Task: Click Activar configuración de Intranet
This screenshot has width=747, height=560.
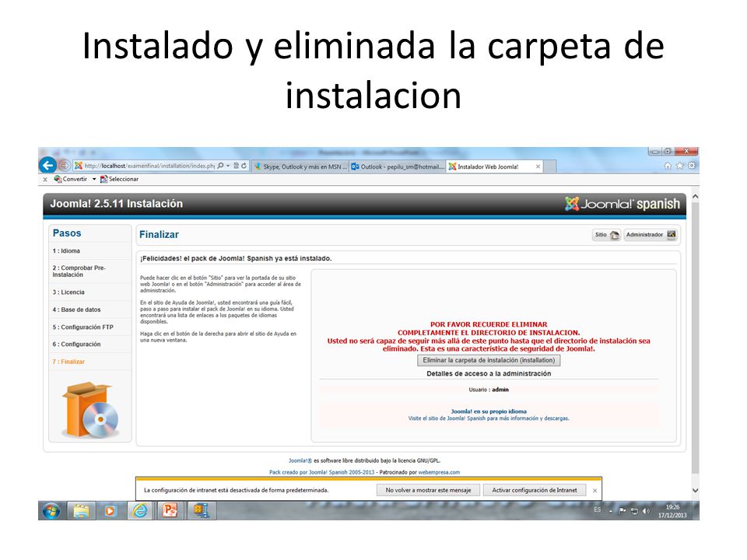Action: (x=534, y=490)
